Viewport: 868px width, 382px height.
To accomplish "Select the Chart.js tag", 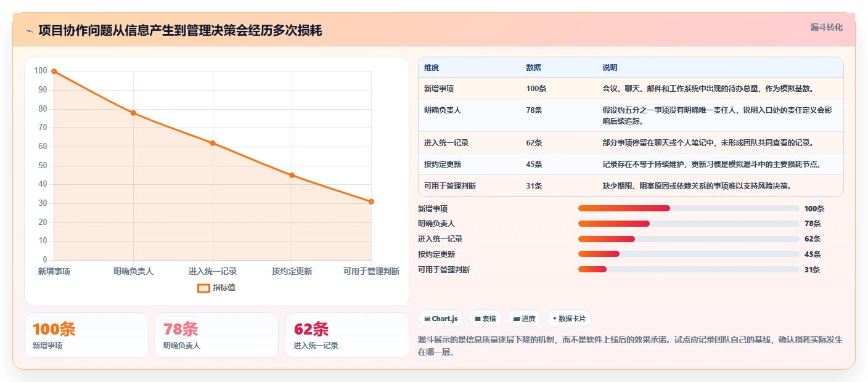I will (441, 319).
